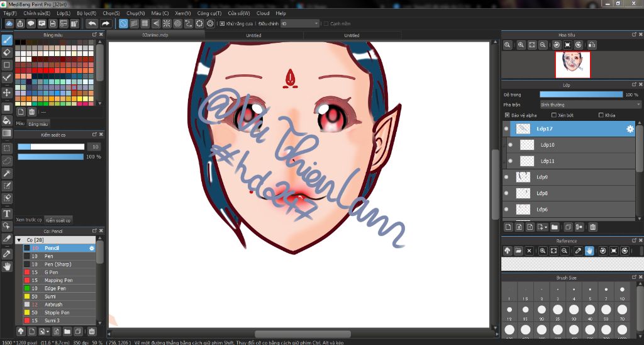Select the Eraser tool in left toolbar
This screenshot has width=644, height=345.
coord(7,52)
